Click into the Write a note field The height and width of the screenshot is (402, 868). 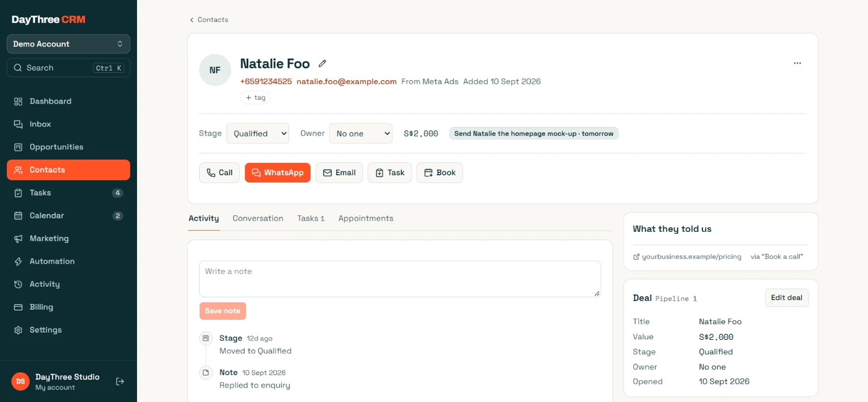[x=400, y=279]
